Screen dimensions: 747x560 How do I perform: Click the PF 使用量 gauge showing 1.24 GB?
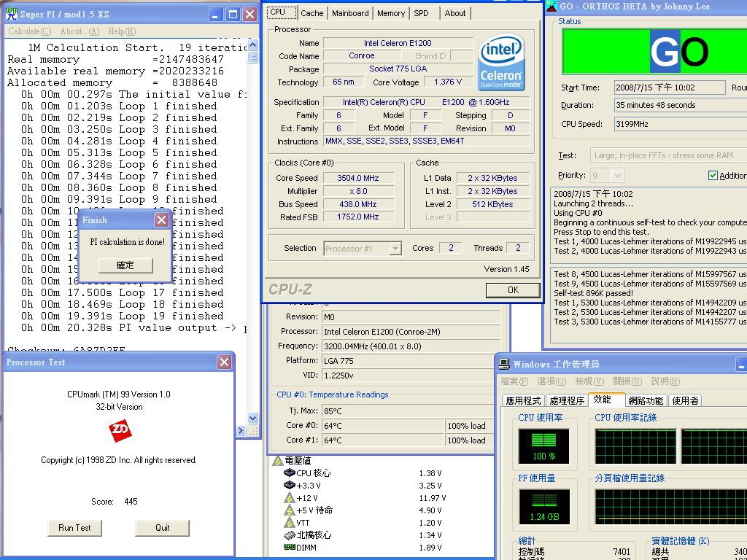point(543,507)
